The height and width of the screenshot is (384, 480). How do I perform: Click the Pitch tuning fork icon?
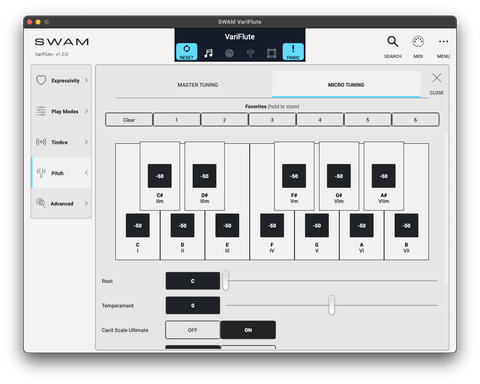[x=41, y=173]
